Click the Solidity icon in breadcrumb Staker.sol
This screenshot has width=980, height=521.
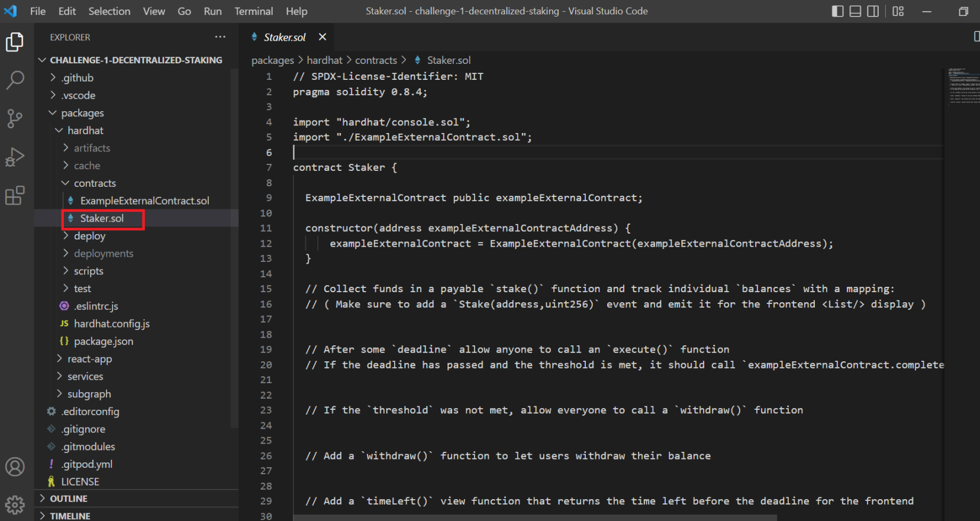click(x=418, y=60)
